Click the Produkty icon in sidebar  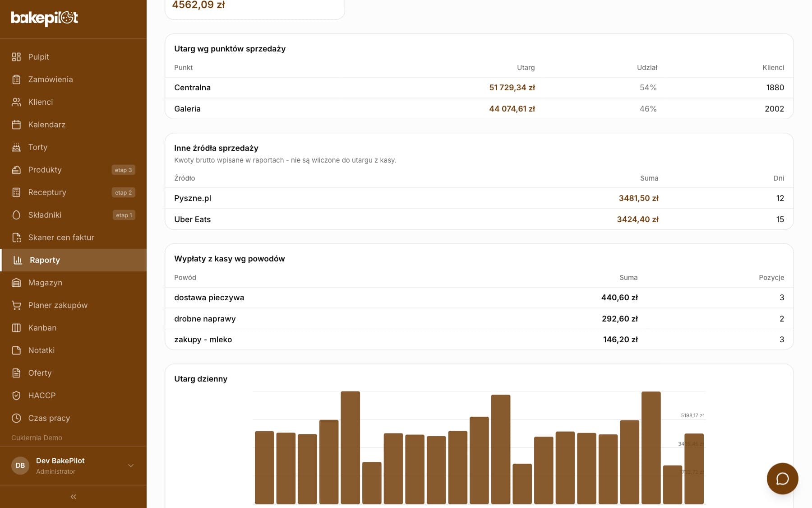tap(16, 170)
